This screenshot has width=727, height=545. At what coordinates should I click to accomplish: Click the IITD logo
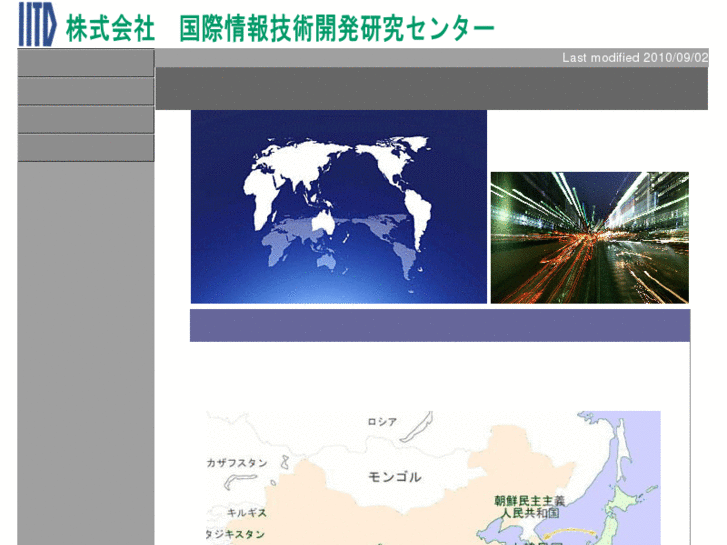tap(37, 24)
